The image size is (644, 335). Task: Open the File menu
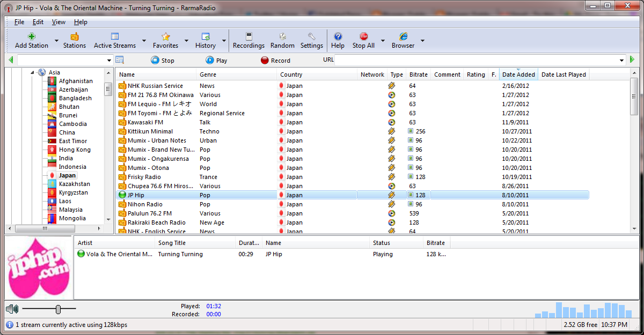tap(19, 22)
